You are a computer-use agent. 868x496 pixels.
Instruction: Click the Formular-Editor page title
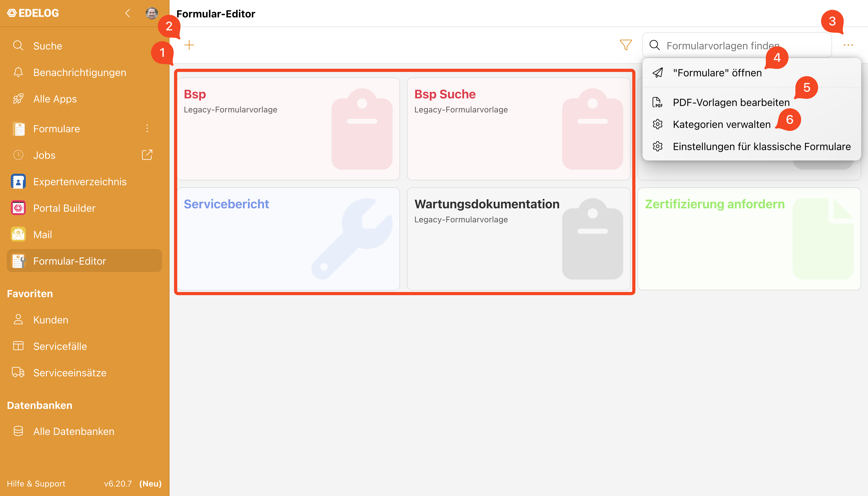(216, 14)
